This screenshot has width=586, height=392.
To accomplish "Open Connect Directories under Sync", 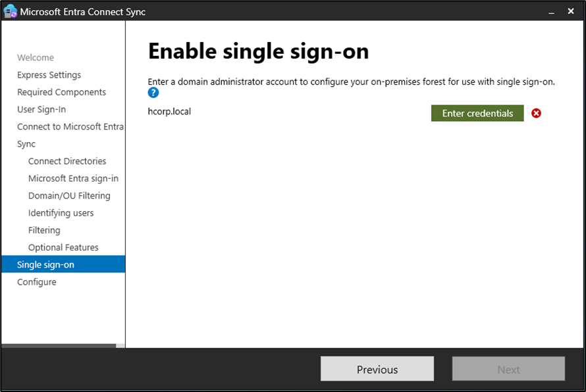I will [67, 161].
